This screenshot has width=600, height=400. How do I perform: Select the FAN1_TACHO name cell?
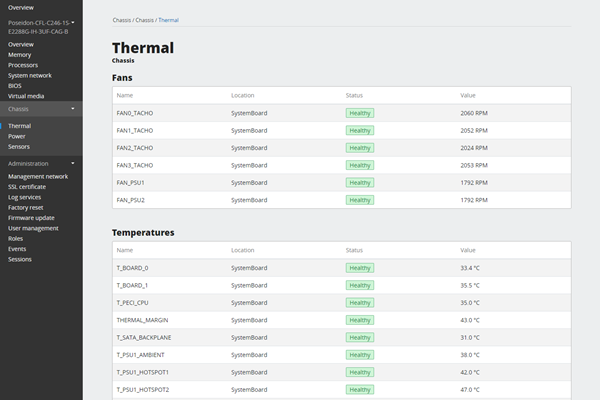(x=135, y=131)
